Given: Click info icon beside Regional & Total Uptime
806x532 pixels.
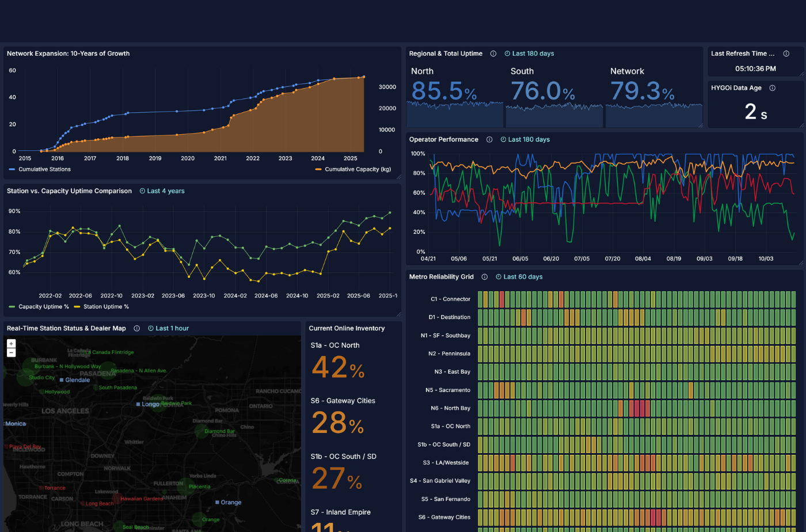Looking at the screenshot, I should coord(493,54).
